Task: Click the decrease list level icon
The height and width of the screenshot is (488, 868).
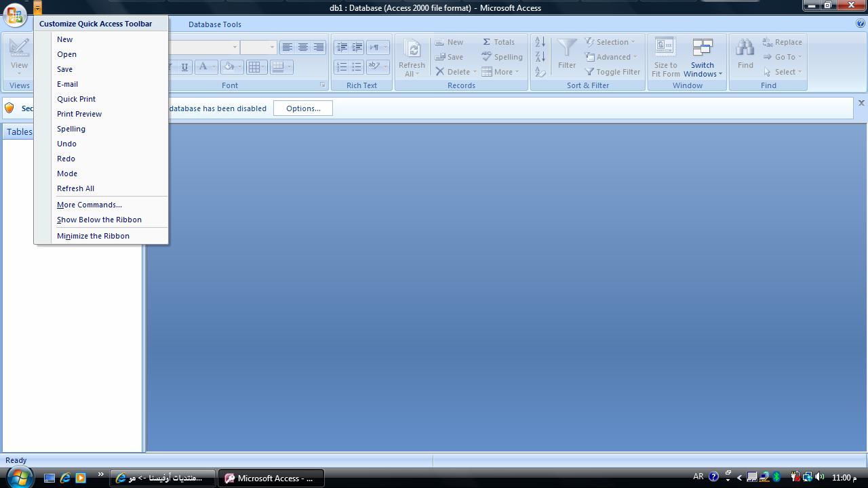Action: (342, 47)
